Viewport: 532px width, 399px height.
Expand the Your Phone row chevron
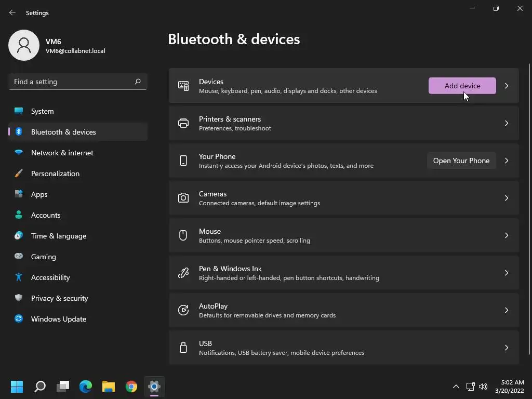(x=506, y=161)
